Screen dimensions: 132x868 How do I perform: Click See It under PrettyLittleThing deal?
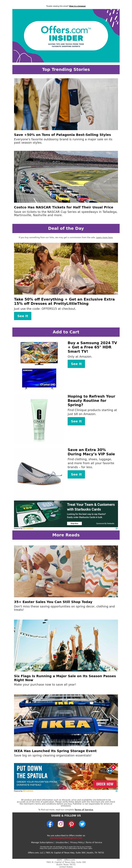(23, 316)
